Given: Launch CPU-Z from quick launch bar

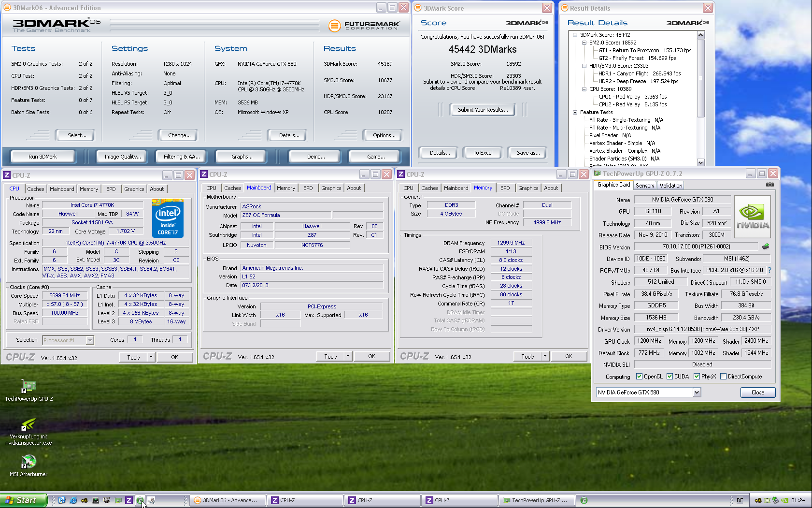Looking at the screenshot, I should tap(129, 500).
